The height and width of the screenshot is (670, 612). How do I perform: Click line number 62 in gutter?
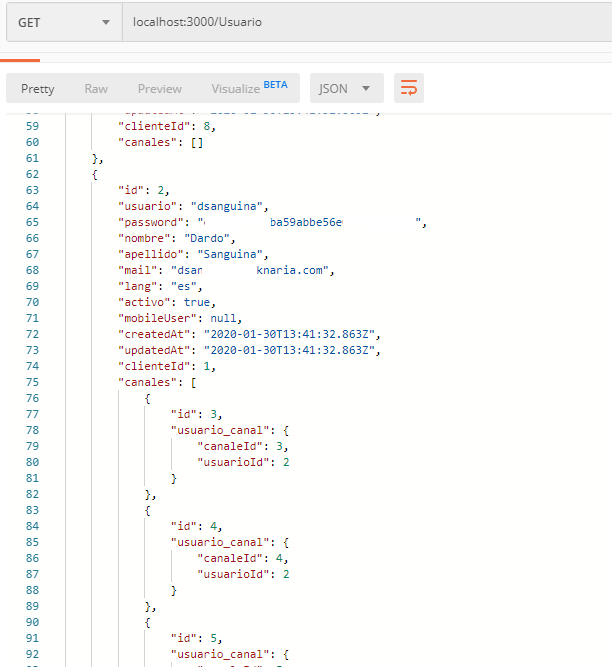pos(31,174)
